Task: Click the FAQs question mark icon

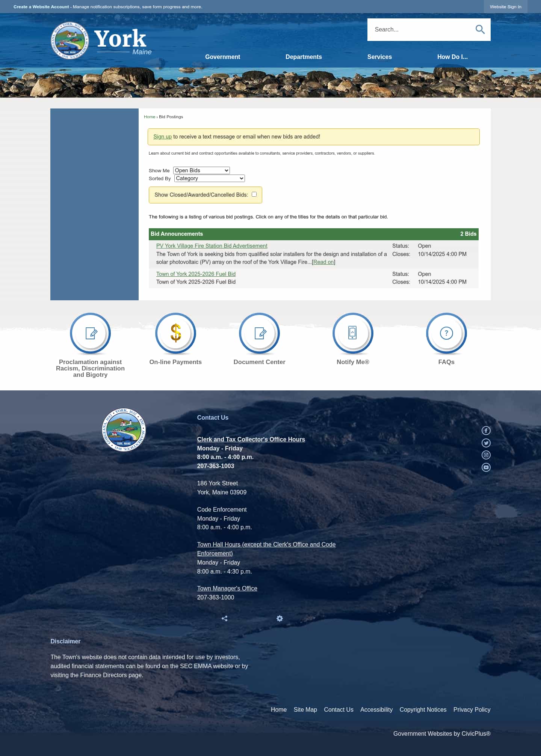Action: point(446,333)
